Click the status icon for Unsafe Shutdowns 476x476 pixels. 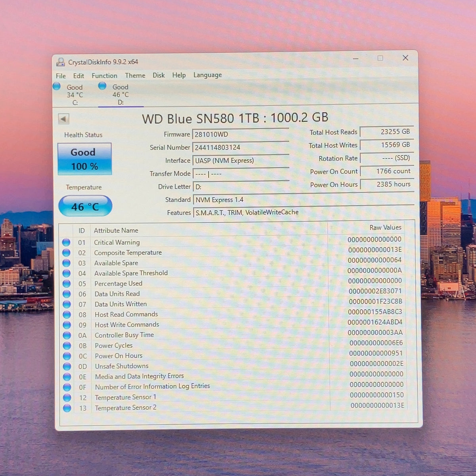pyautogui.click(x=67, y=366)
